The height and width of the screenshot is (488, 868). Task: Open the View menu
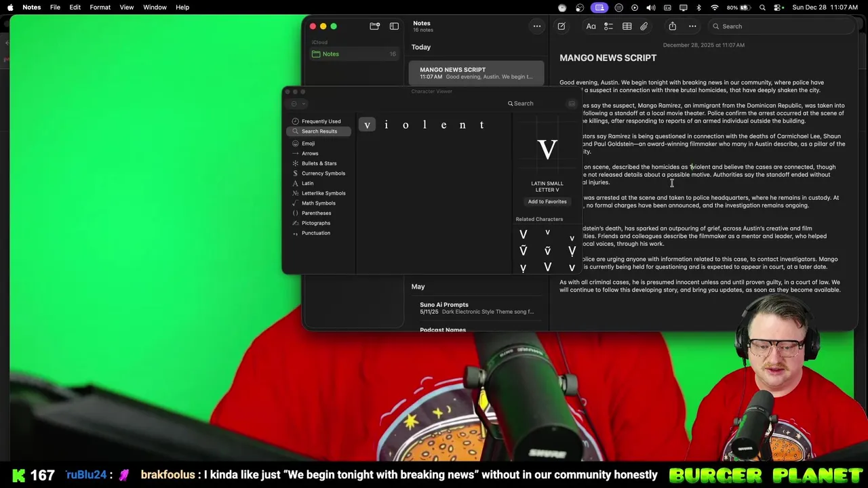click(x=127, y=7)
